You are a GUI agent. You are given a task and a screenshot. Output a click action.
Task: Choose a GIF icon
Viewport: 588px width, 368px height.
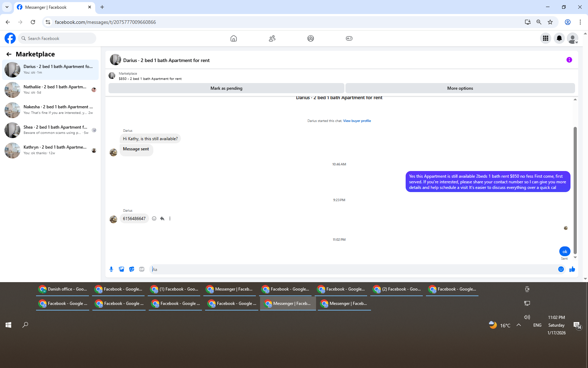click(x=142, y=269)
